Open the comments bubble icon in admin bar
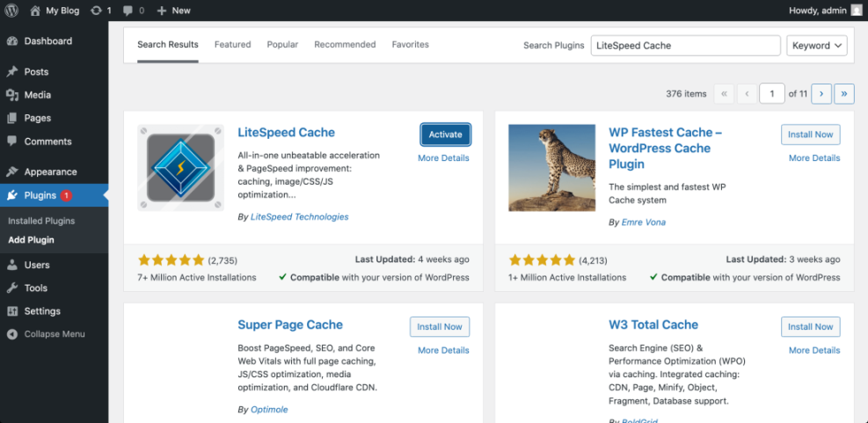 [x=128, y=10]
